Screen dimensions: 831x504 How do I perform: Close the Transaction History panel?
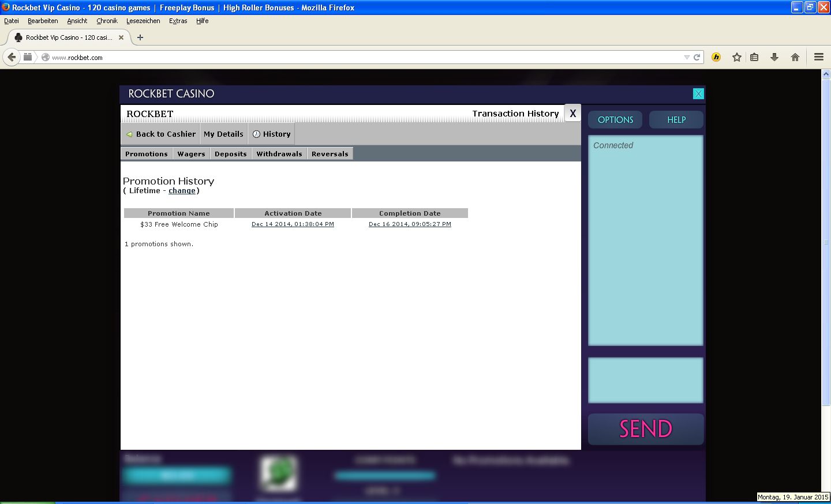tap(572, 114)
